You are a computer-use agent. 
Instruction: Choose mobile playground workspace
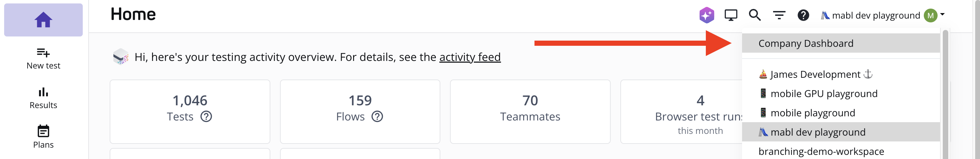pos(813,113)
